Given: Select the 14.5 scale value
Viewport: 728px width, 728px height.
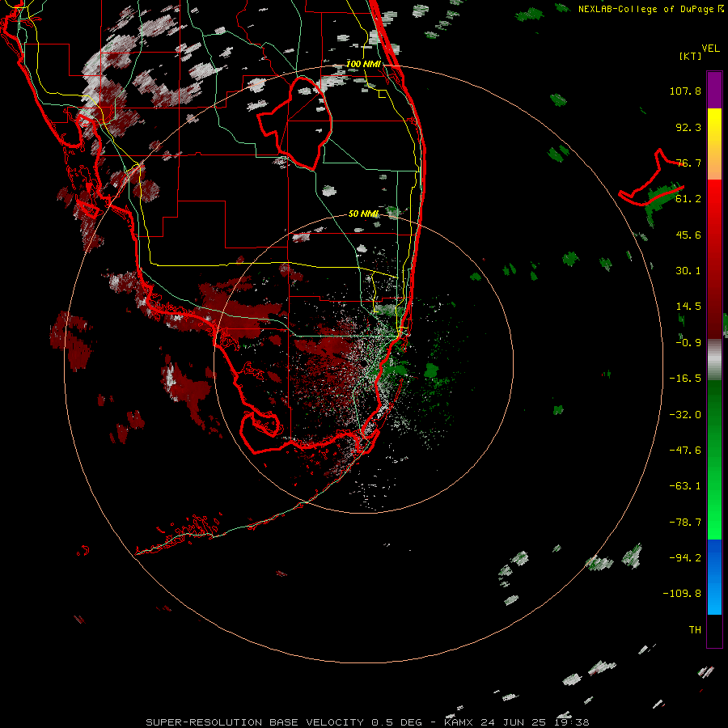Looking at the screenshot, I should [x=688, y=307].
